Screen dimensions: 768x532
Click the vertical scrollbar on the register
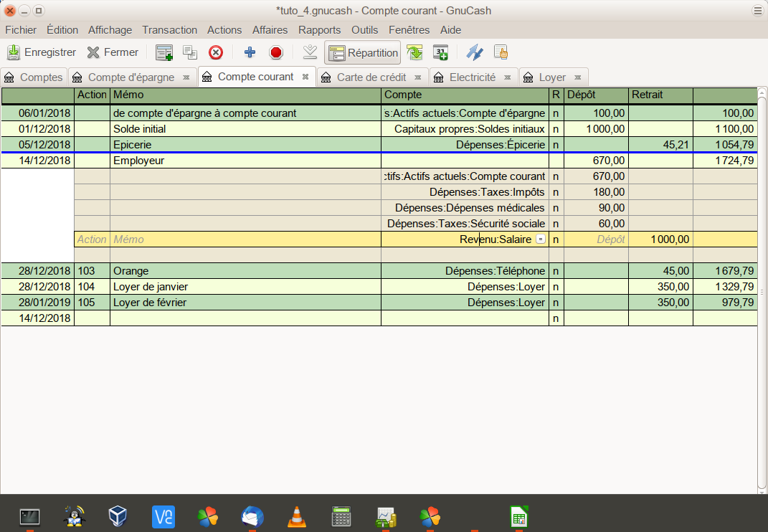coord(762,287)
